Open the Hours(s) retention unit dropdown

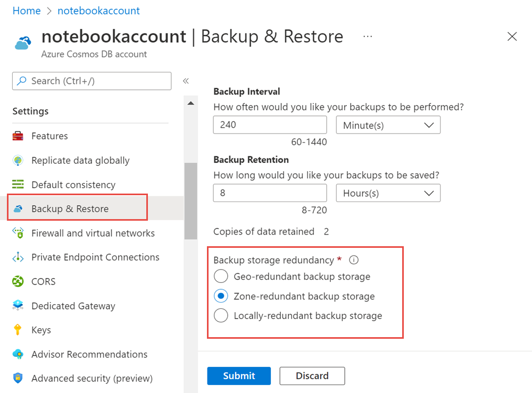point(388,193)
